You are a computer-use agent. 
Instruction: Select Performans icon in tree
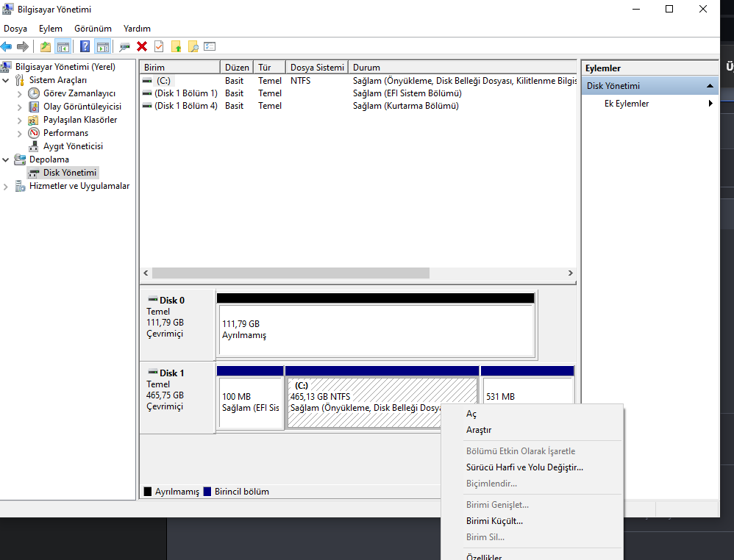pos(34,133)
